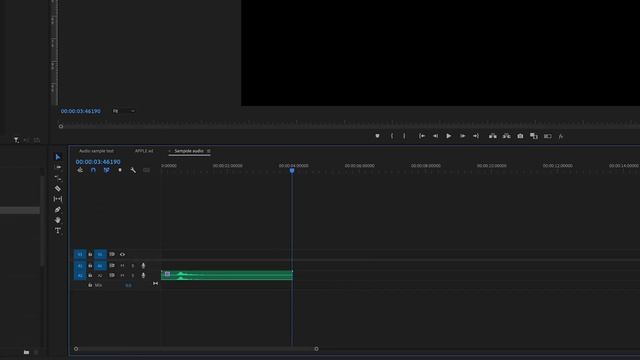Mark In point in Program Monitor

pos(391,136)
